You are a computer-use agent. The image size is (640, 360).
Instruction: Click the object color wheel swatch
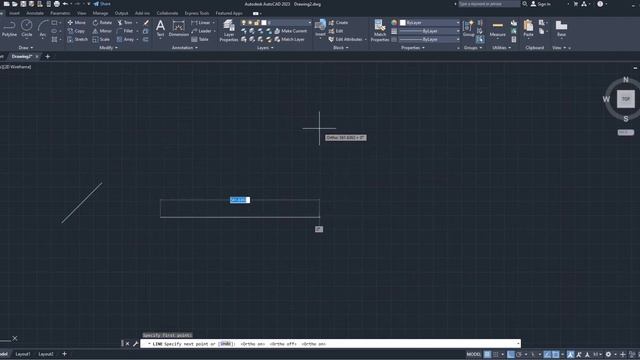394,22
